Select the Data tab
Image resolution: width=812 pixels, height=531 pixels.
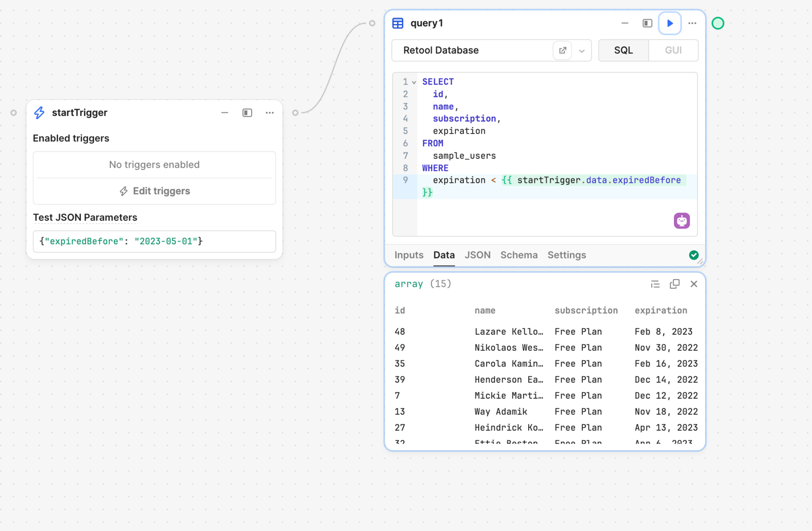444,255
